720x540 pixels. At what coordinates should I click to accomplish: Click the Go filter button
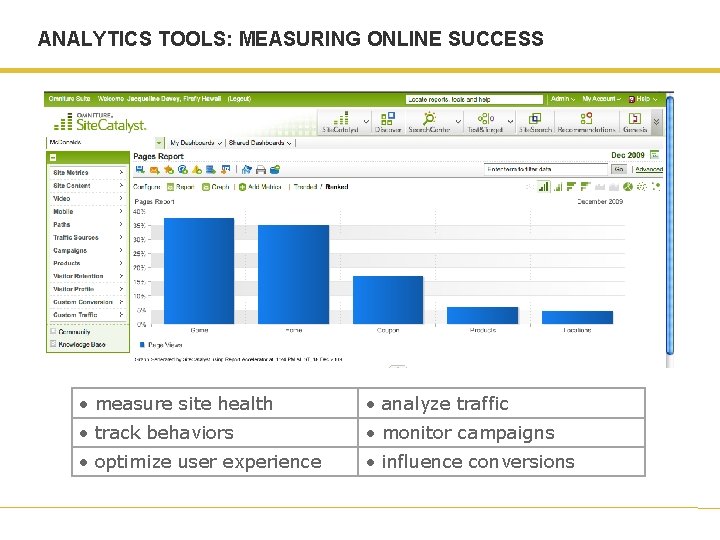[x=619, y=169]
